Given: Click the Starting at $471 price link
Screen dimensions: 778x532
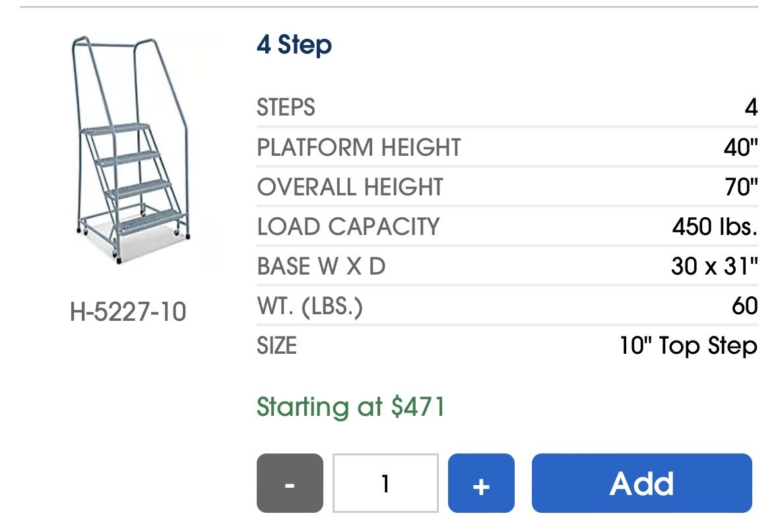Looking at the screenshot, I should click(351, 407).
